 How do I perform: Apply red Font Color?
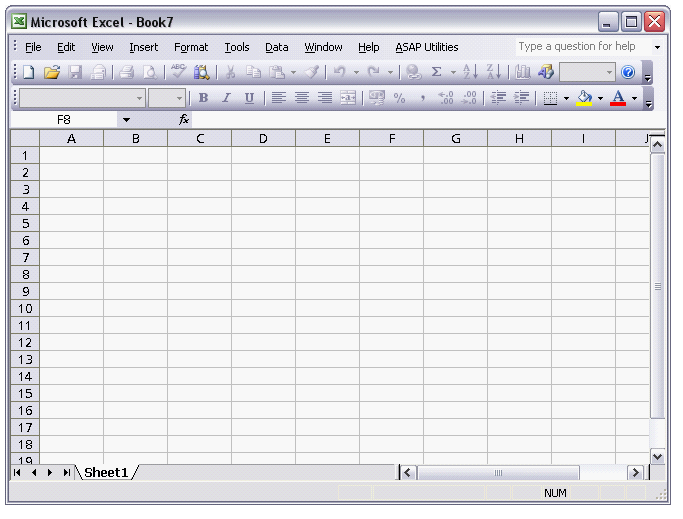pos(618,98)
